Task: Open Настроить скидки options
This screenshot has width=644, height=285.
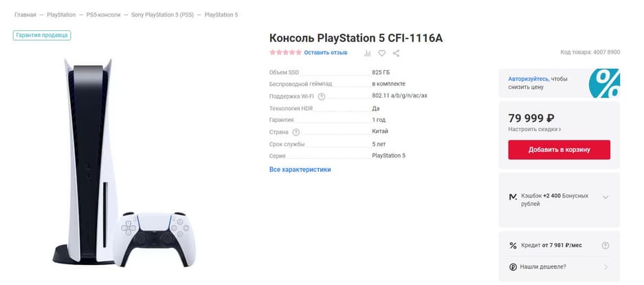Action: (535, 129)
